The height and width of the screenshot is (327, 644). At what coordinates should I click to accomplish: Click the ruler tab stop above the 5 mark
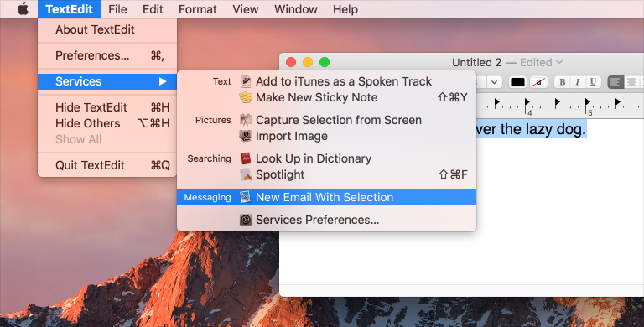click(x=588, y=101)
